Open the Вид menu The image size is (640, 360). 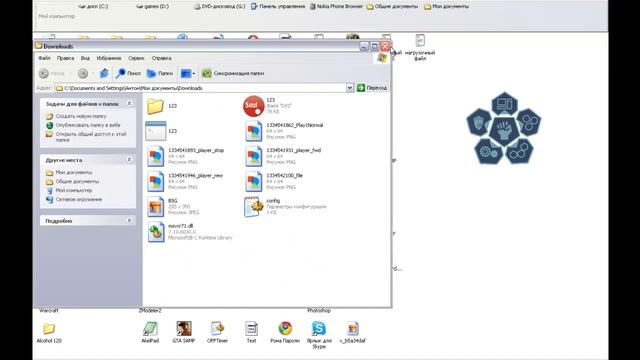click(85, 58)
